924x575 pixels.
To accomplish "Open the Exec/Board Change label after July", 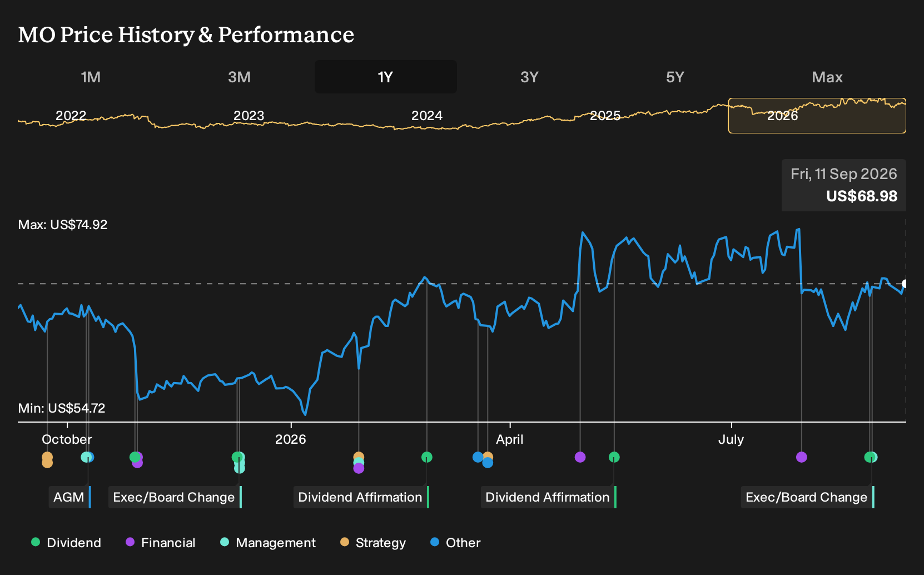I will pos(807,497).
